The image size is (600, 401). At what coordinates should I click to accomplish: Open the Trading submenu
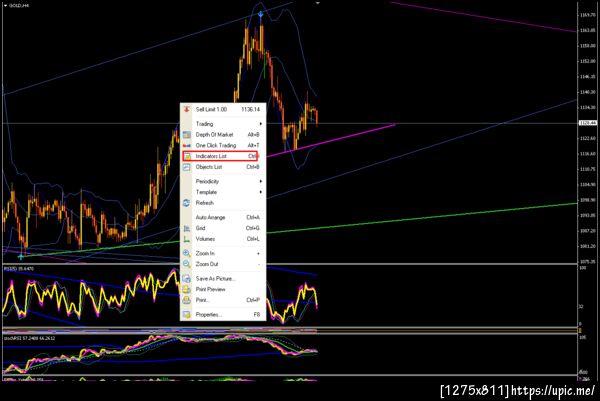coord(223,124)
